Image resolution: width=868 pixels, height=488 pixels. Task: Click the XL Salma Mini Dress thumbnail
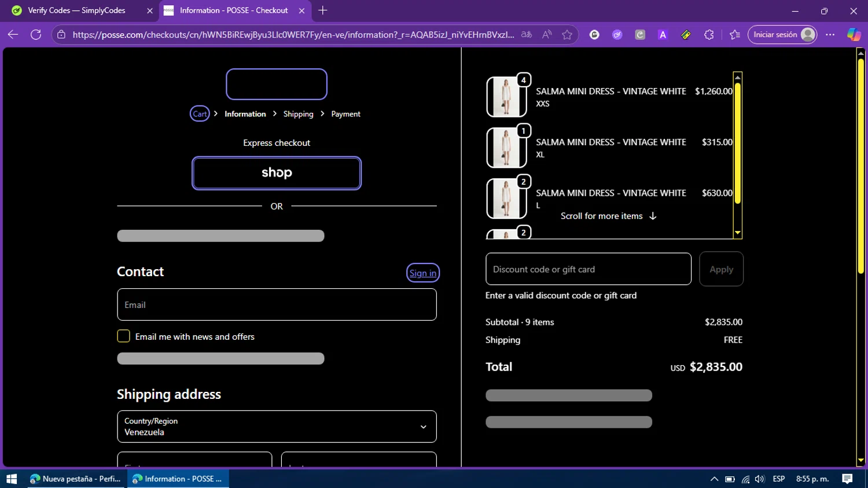coord(506,148)
